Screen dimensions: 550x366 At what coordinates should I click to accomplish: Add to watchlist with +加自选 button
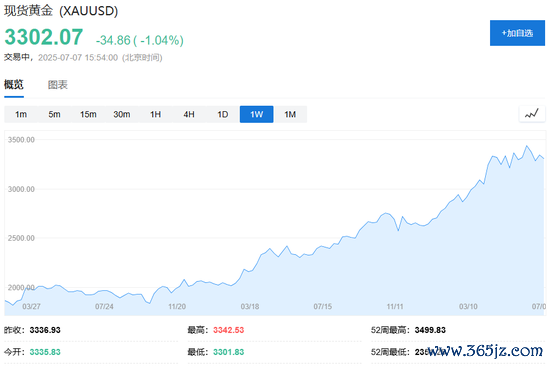click(x=517, y=33)
